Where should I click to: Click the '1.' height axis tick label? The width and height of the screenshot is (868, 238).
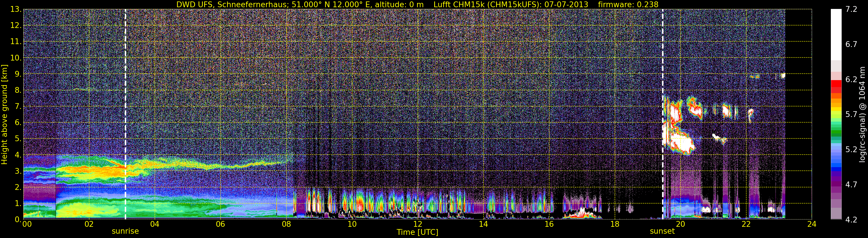click(x=18, y=203)
